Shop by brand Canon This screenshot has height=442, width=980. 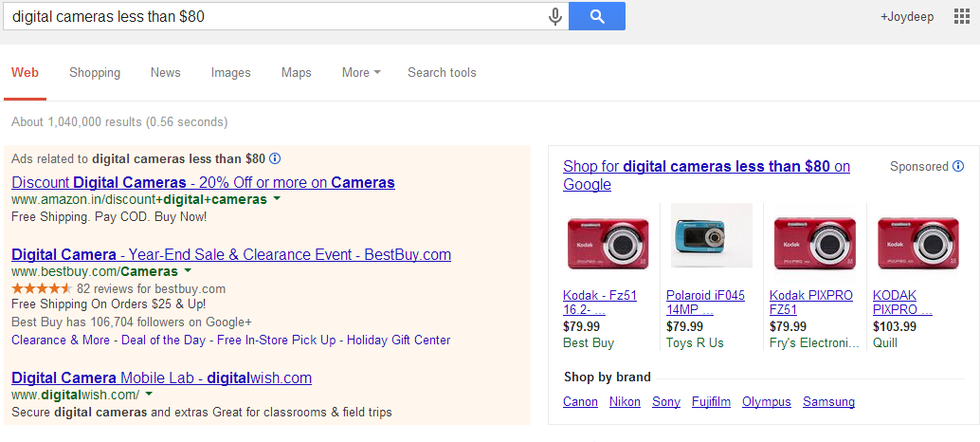[581, 401]
